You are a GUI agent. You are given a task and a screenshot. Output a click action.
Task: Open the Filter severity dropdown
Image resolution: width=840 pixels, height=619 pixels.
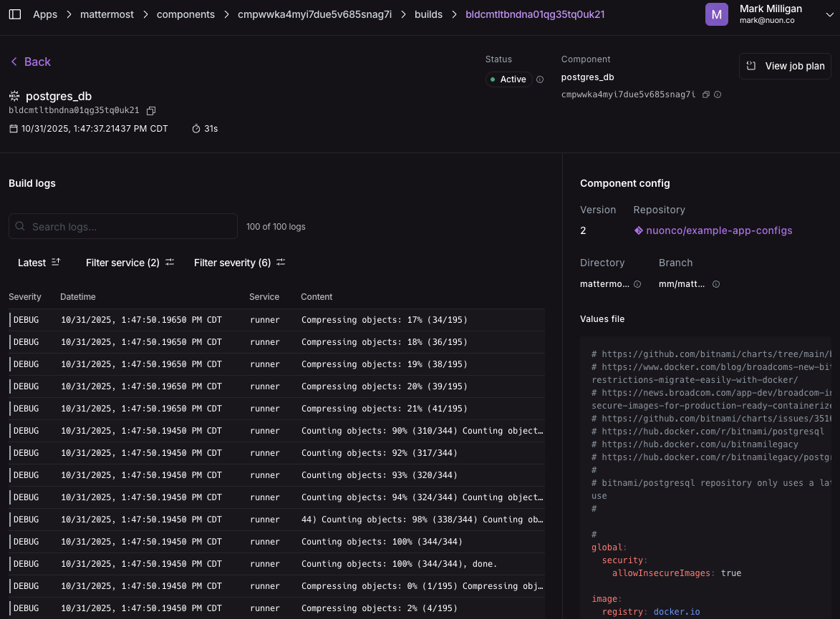(x=239, y=263)
